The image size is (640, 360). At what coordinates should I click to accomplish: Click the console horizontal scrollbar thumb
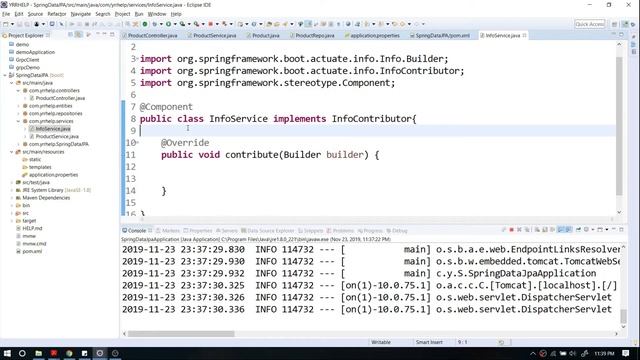181,333
